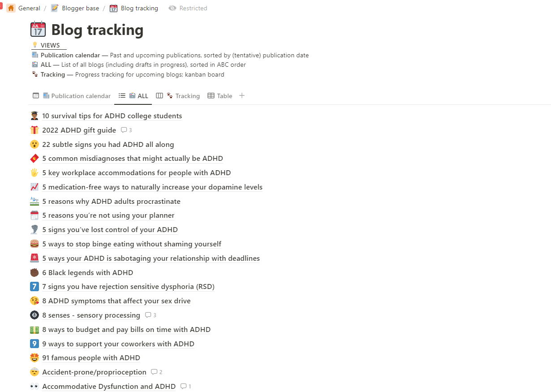Click the notebook icon in Blogger base breadcrumb
This screenshot has width=551, height=392.
(x=54, y=8)
